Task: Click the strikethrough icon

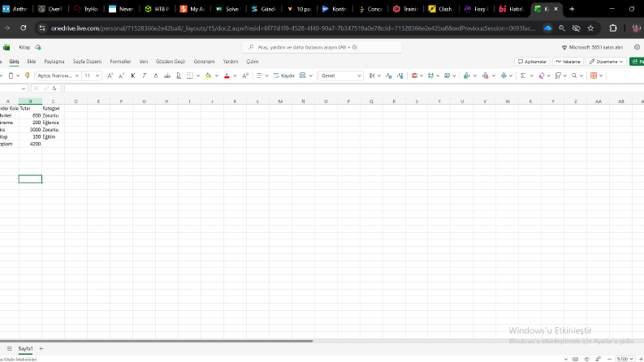Action: (x=167, y=75)
